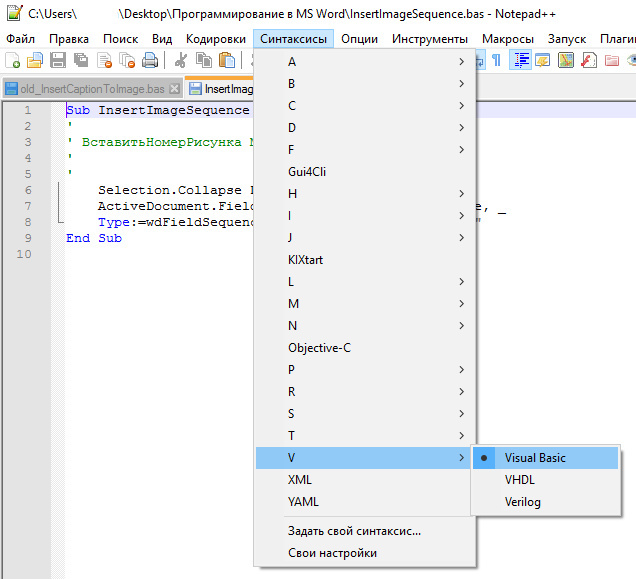636x579 pixels.
Task: Expand the F languages submenu
Action: tap(364, 150)
